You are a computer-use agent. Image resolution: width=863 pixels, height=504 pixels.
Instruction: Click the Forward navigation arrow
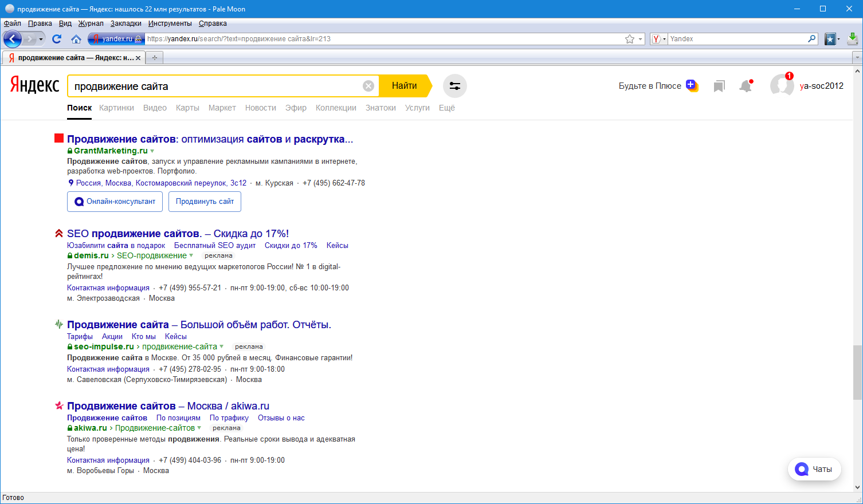30,39
